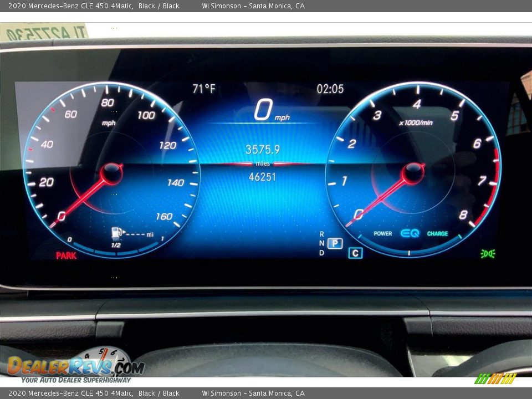This screenshot has width=532, height=399.
Task: Click the tachometer 8 marking
Action: (463, 215)
